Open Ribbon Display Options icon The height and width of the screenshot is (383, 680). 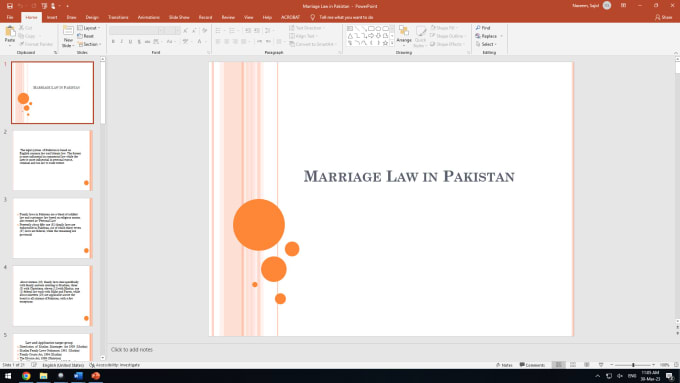(x=623, y=6)
